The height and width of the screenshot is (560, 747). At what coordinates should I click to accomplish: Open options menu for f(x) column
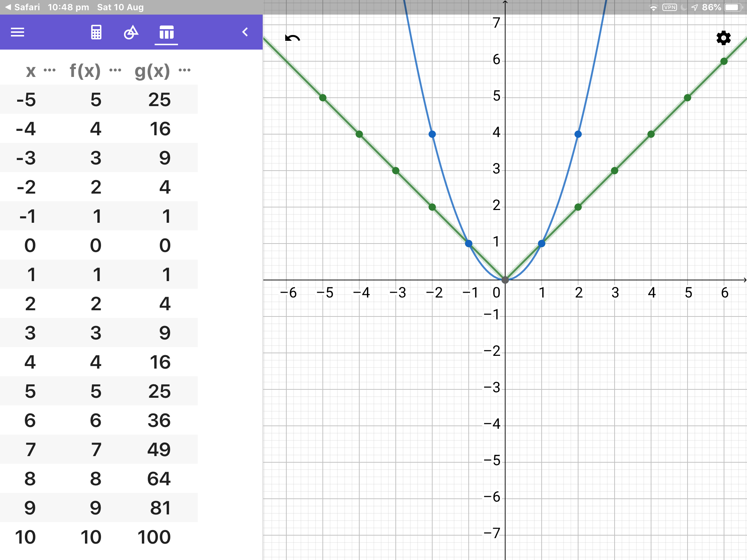(115, 70)
